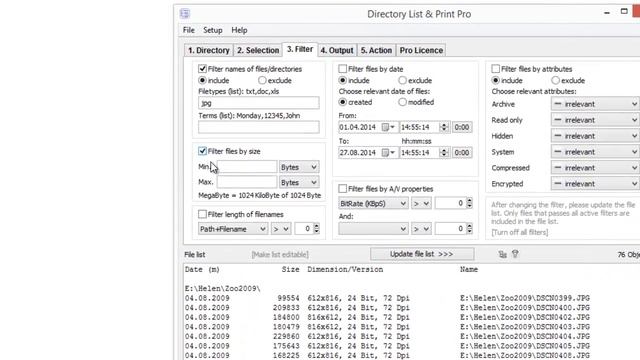Image resolution: width=640 pixels, height=360 pixels.
Task: Click the Min size input field
Action: (x=247, y=167)
